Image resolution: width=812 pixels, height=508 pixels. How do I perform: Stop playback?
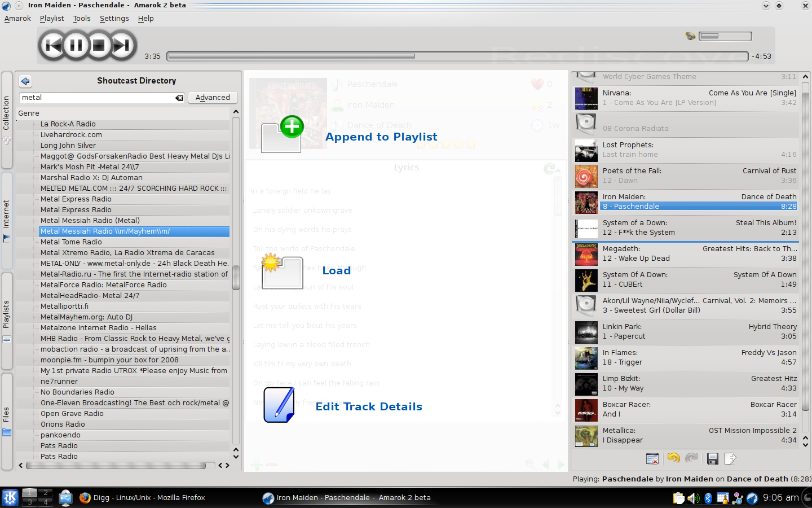pos(99,45)
